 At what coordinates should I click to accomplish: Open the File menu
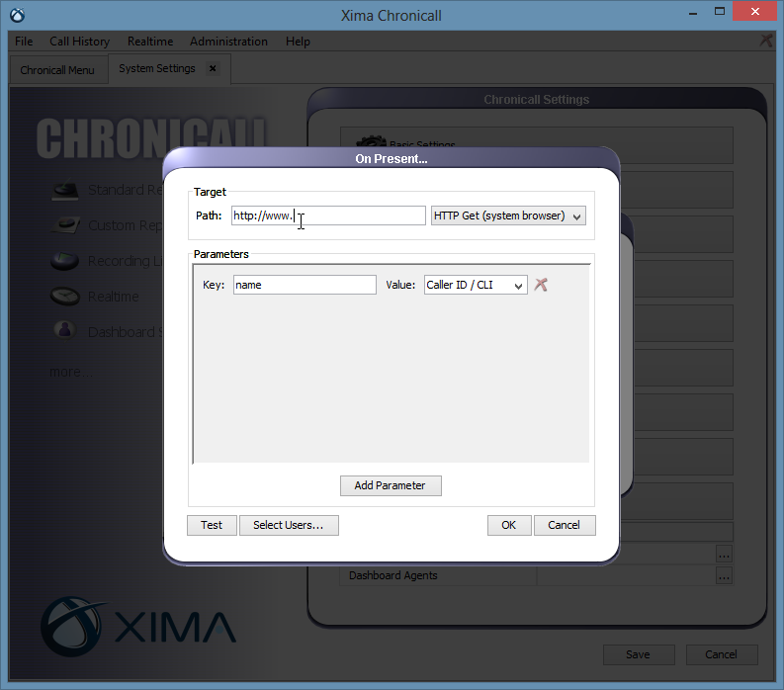point(24,42)
